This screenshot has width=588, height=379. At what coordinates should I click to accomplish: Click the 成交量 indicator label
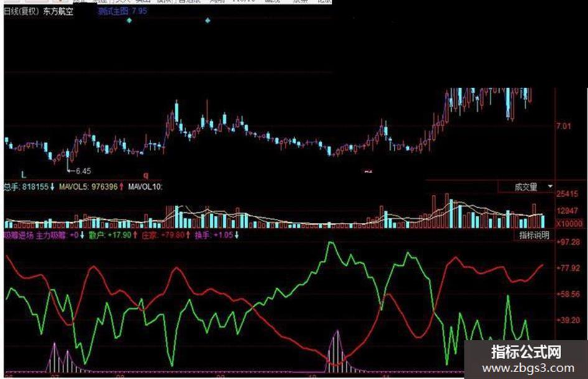pos(526,187)
